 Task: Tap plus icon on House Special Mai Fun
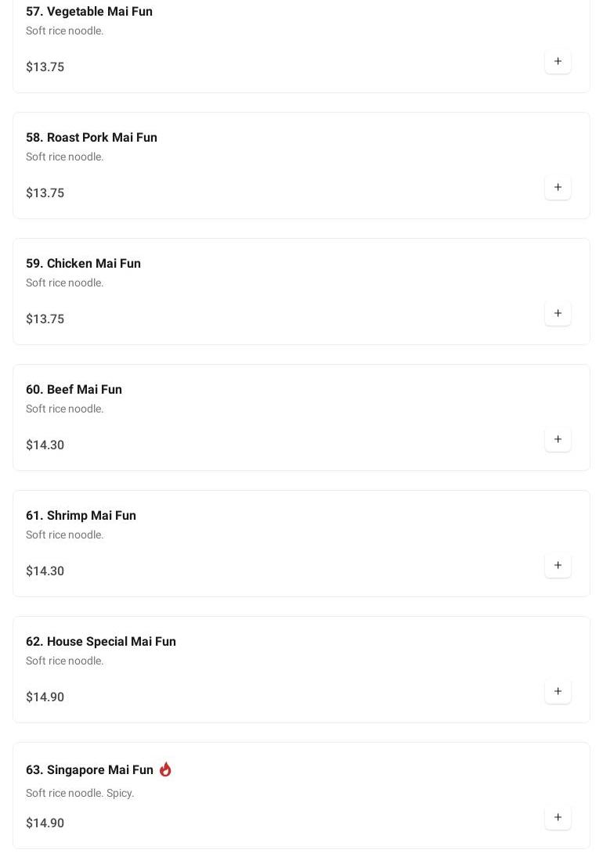(558, 691)
